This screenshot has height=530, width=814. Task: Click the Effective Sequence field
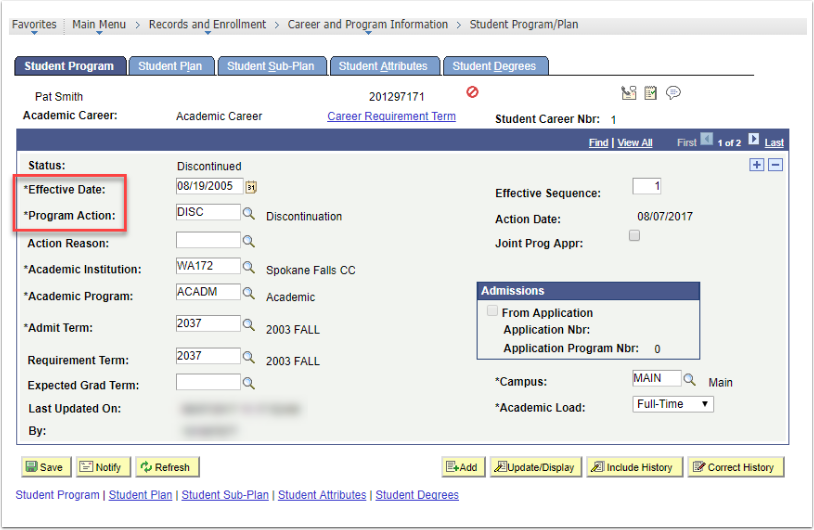[x=646, y=186]
